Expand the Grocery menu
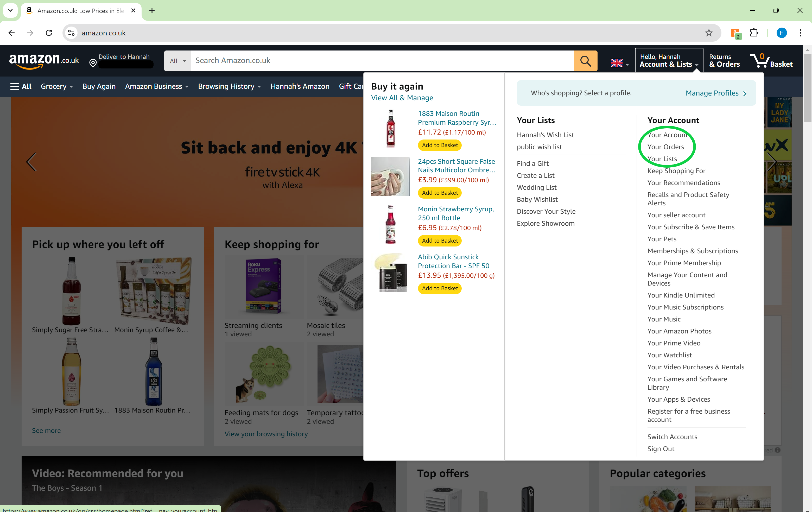This screenshot has height=512, width=812. point(57,86)
